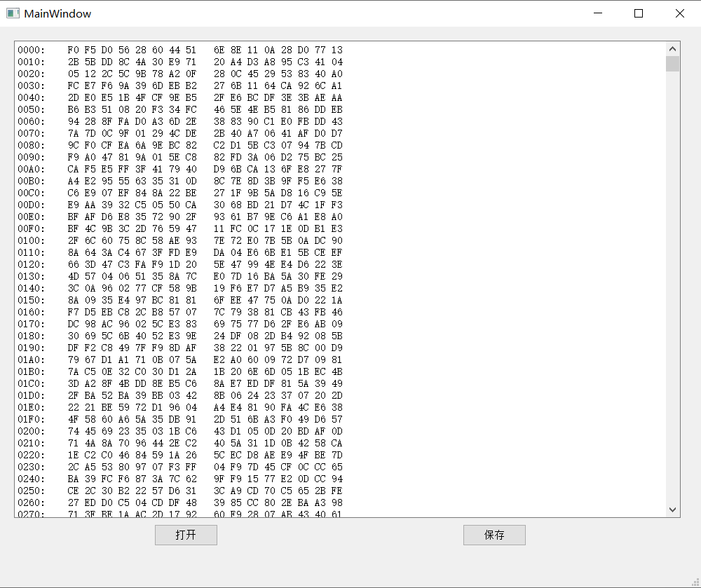
Task: Close the MainWindow window
Action: 679,13
